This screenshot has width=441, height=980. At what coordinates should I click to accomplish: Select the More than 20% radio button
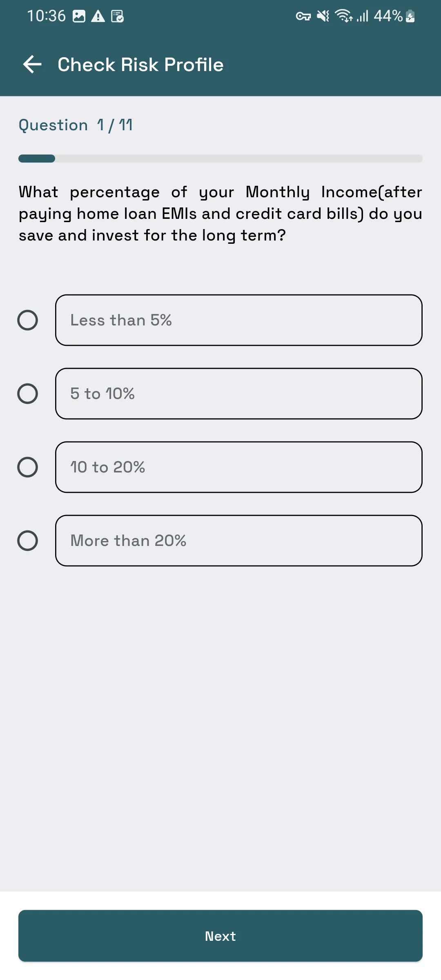coord(28,541)
